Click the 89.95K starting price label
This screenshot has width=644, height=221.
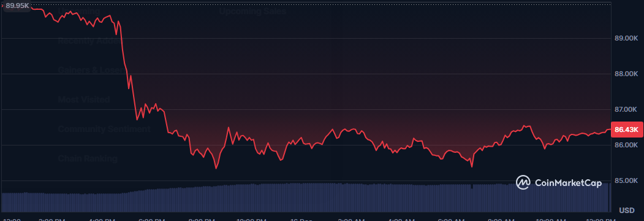(17, 6)
